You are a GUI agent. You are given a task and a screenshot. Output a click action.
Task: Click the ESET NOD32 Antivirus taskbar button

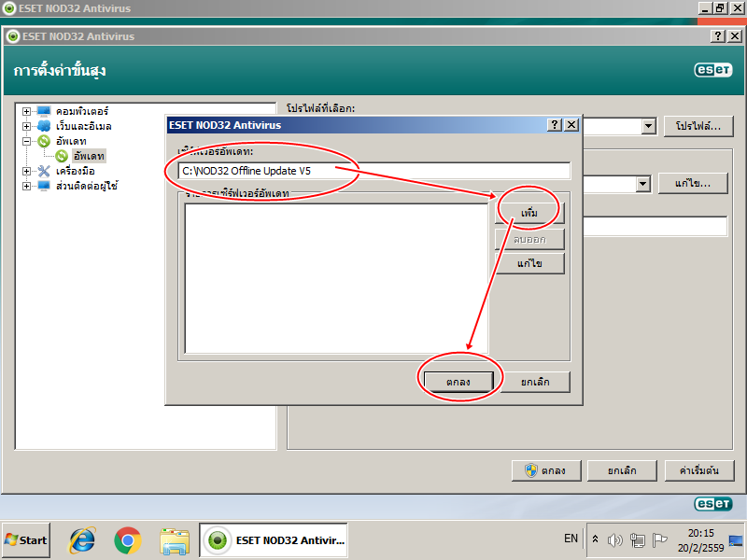tap(274, 540)
